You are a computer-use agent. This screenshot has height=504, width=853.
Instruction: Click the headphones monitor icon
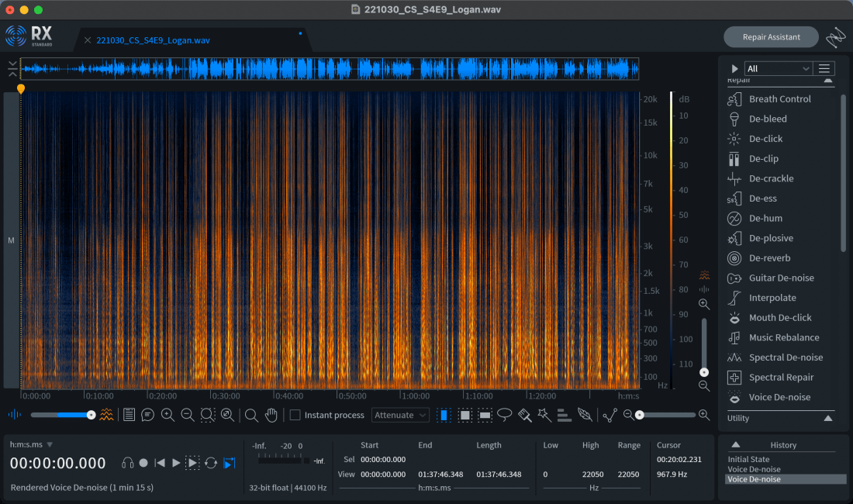[x=128, y=463]
